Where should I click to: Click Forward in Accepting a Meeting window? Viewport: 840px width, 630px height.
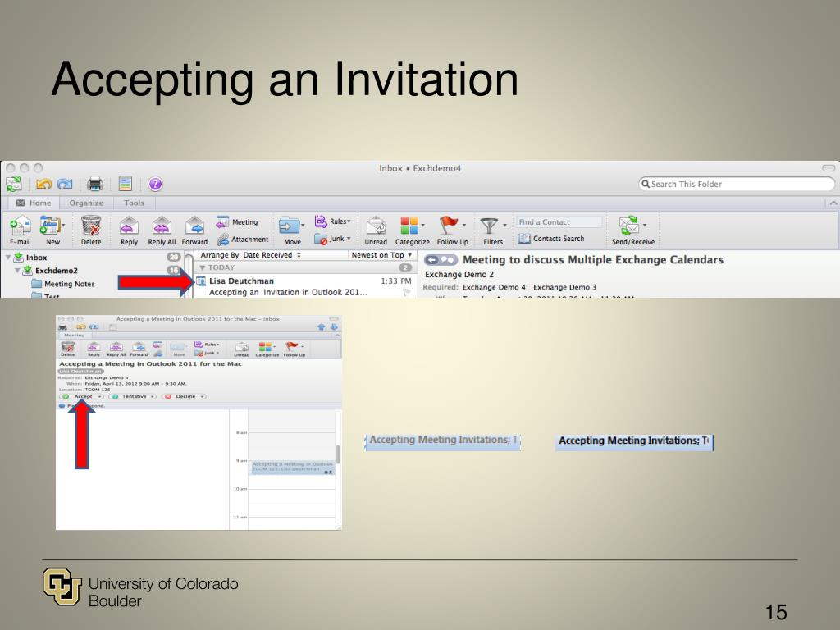[x=139, y=349]
